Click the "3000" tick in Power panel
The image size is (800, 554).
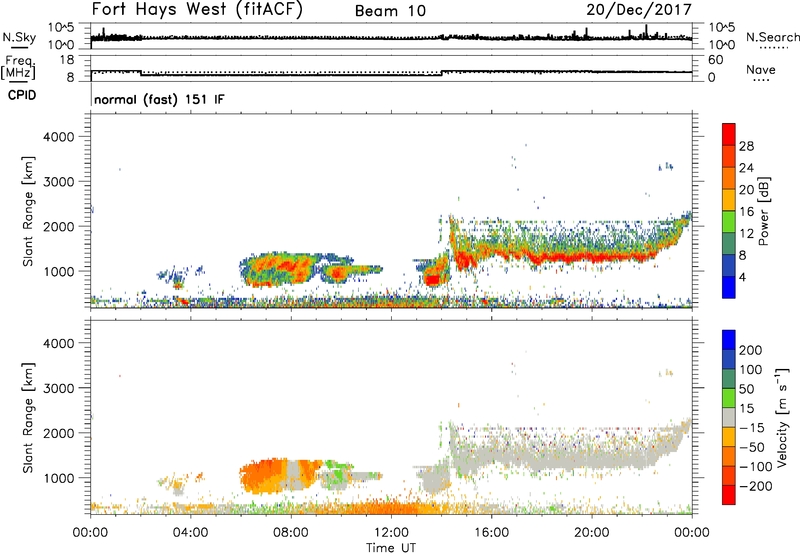(58, 182)
